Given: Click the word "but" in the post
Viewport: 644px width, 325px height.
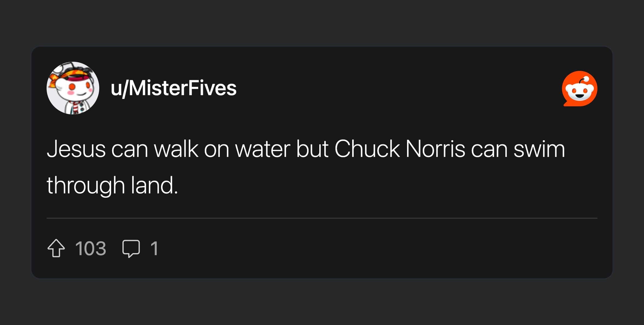Looking at the screenshot, I should 312,149.
